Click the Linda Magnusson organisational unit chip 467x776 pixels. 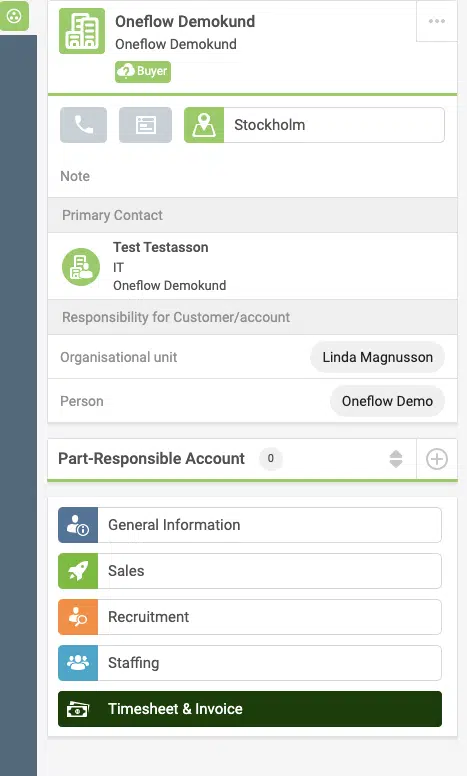(x=377, y=357)
